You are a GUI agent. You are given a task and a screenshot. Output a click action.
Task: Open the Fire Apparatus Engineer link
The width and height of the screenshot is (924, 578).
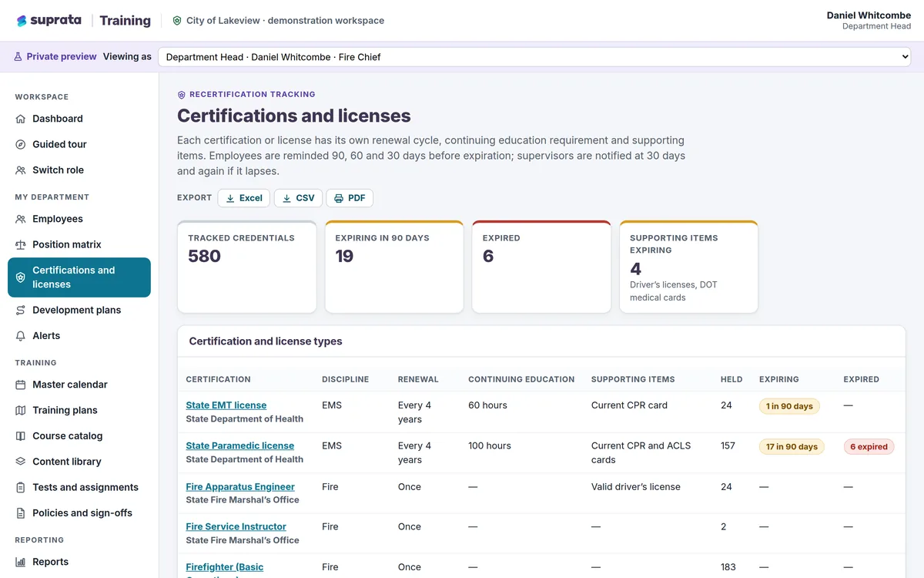click(240, 486)
